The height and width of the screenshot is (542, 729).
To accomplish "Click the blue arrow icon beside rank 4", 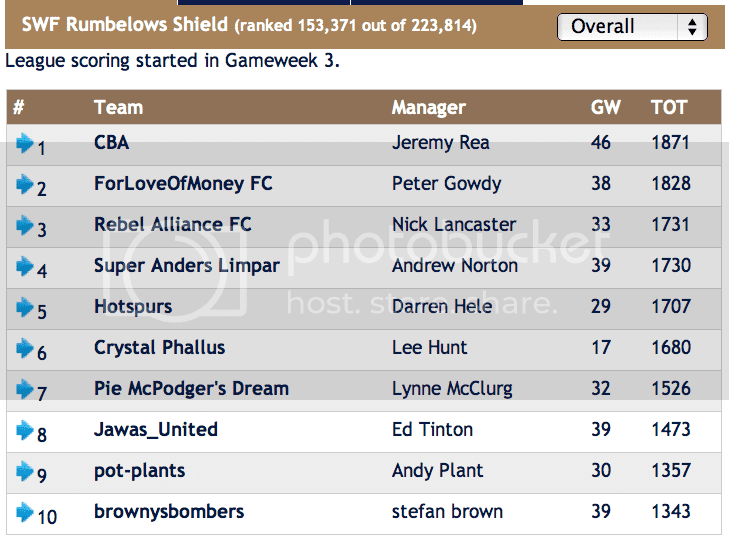I will point(25,266).
